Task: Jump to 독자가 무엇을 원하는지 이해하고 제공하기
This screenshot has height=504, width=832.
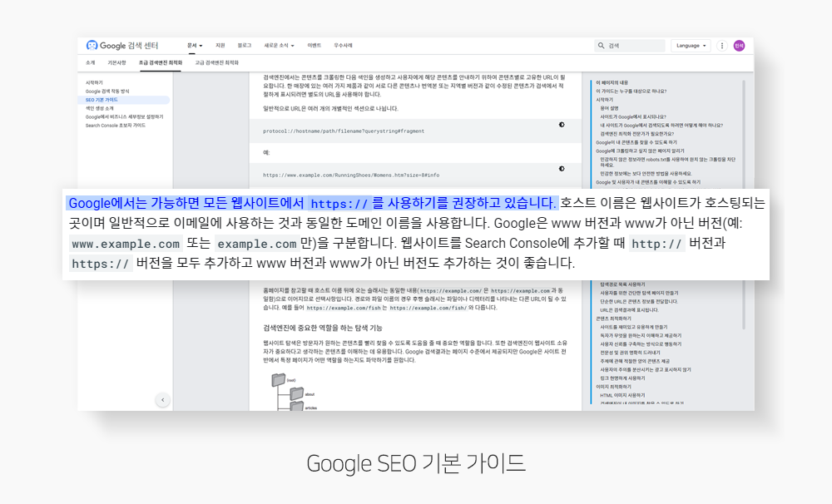Action: pos(641,335)
